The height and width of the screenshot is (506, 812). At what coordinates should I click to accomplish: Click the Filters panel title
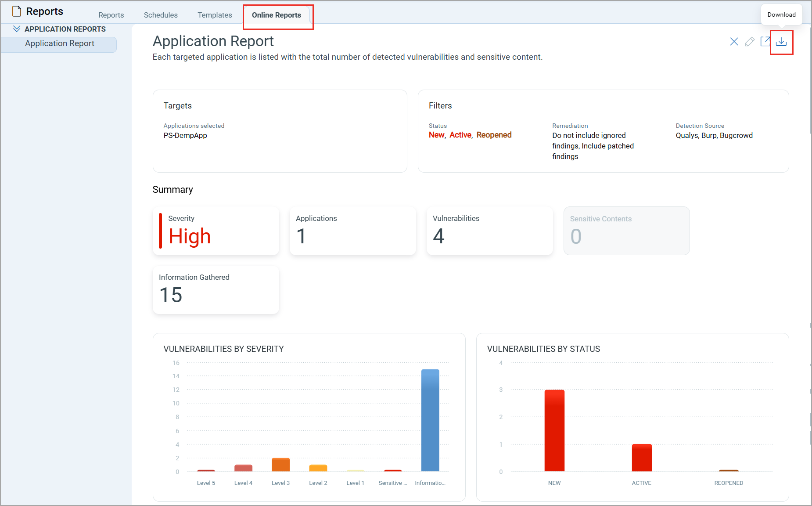[x=440, y=105]
